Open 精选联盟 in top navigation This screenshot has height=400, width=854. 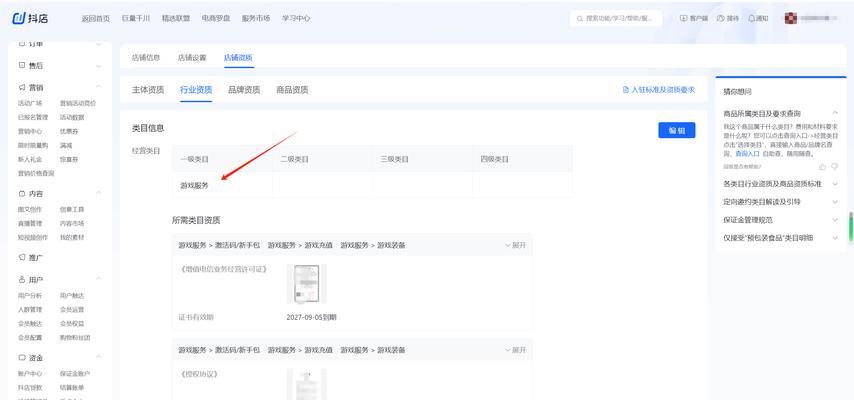tap(176, 19)
